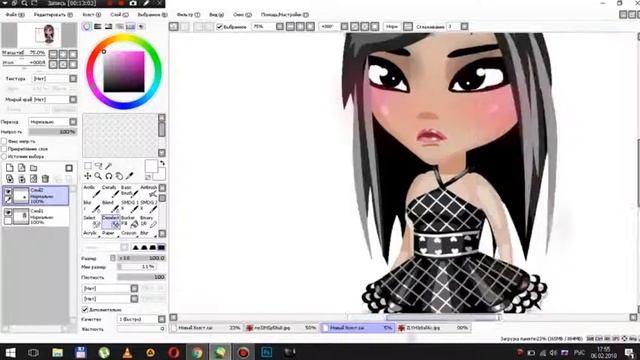Choose the Acrilic brush preset
Viewport: 640px width, 360px height.
[91, 191]
